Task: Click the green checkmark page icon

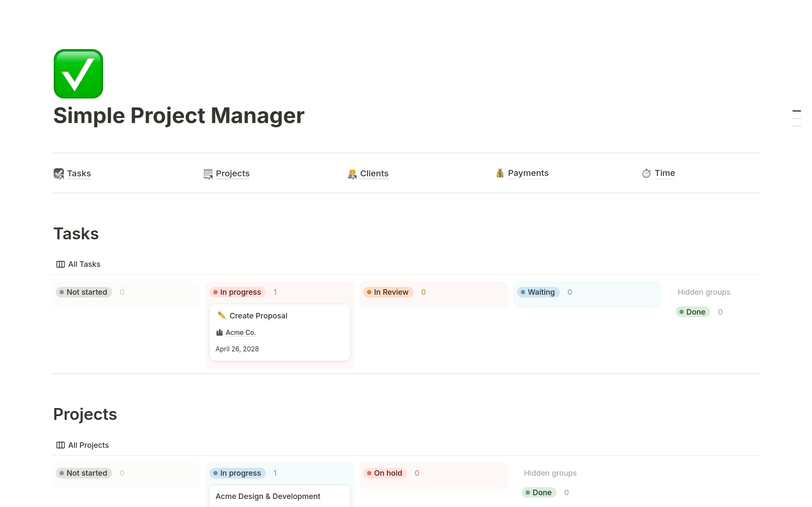Action: (78, 74)
